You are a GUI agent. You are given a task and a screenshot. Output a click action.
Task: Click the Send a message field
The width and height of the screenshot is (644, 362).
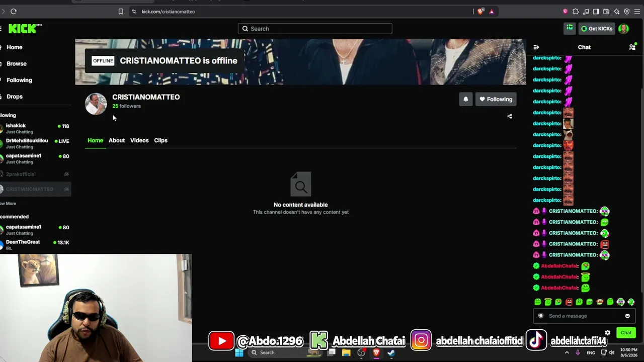point(584,316)
